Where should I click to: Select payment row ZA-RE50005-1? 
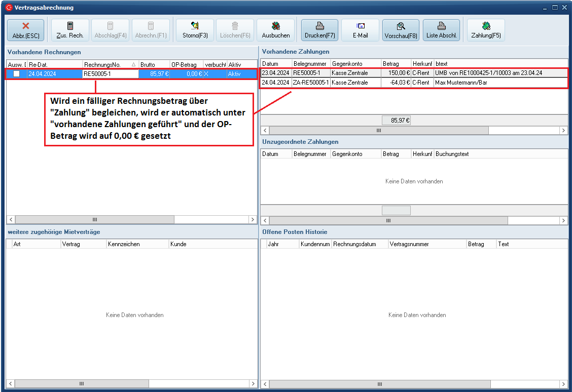click(311, 83)
